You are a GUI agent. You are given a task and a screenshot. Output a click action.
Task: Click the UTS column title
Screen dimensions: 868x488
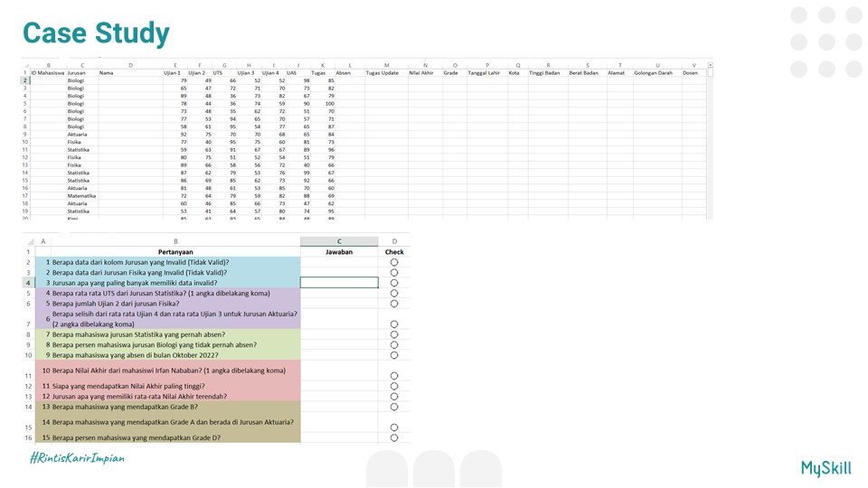(218, 73)
